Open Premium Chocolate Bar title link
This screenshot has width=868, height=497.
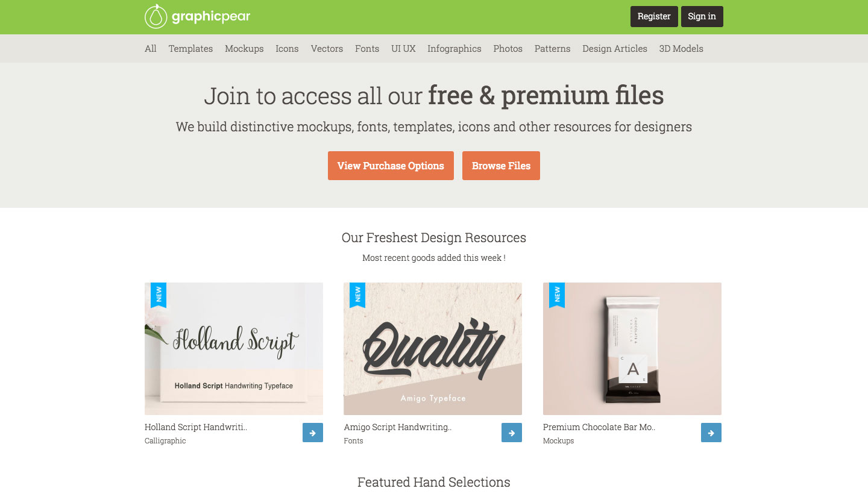[x=599, y=427]
